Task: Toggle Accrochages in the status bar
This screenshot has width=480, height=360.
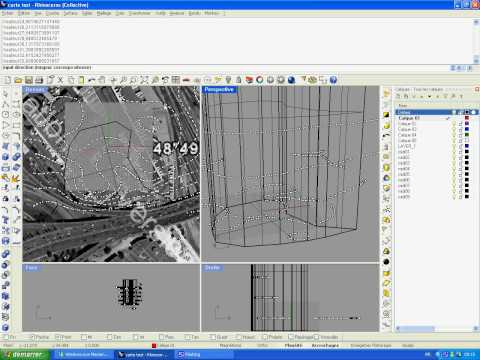Action: tap(325, 346)
